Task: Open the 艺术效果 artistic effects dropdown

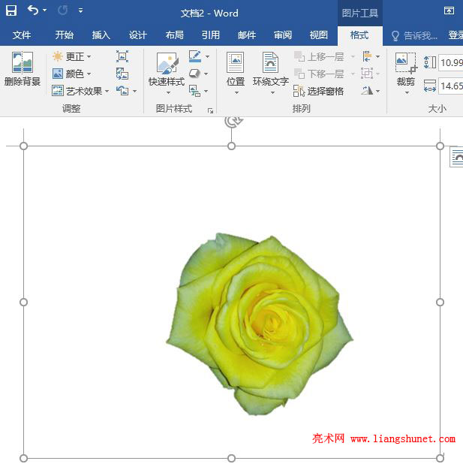Action: coord(80,91)
